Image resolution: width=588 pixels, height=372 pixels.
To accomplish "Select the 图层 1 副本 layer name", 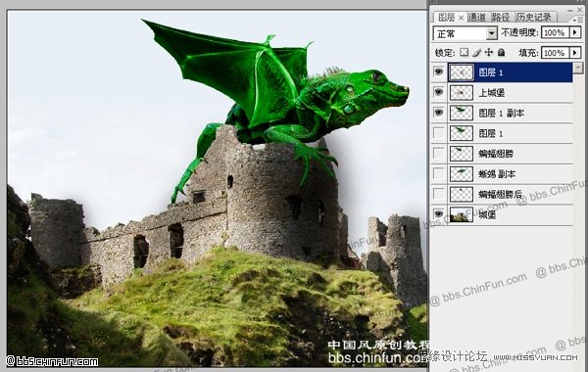I will tap(502, 114).
